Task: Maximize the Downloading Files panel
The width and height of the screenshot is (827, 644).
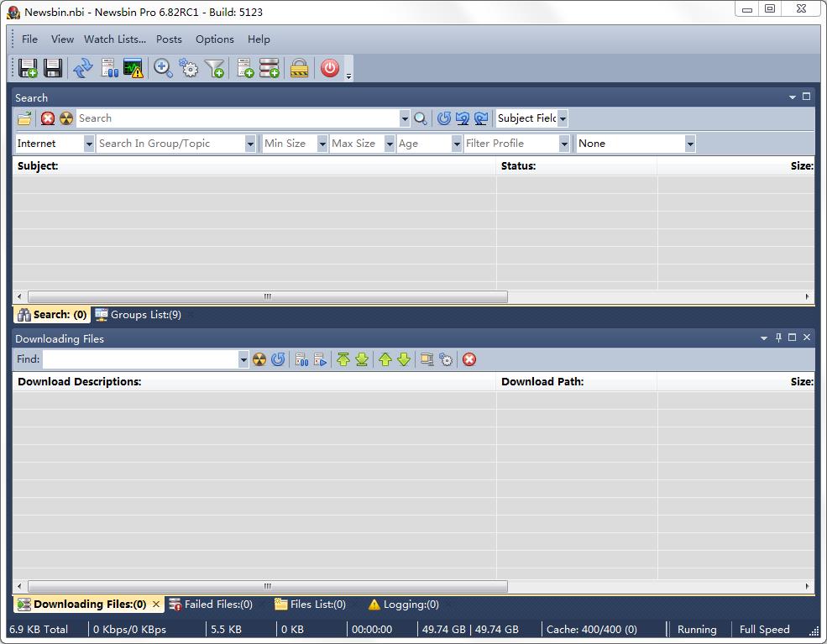Action: tap(793, 338)
